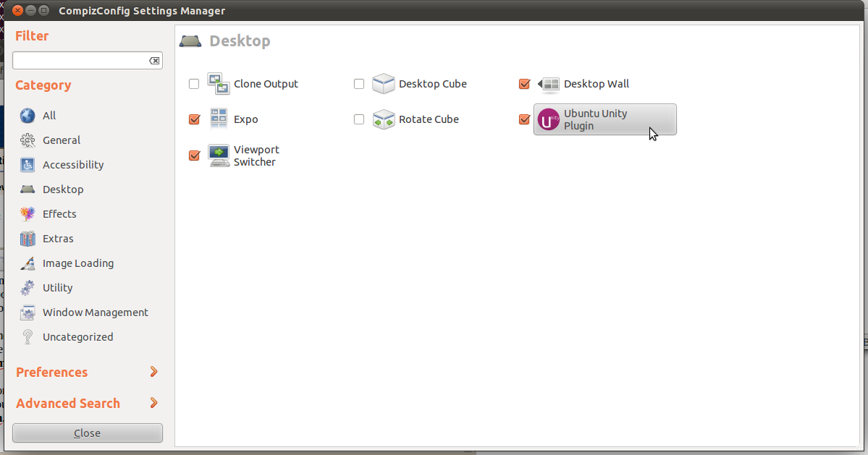Screen dimensions: 868x455
Task: Select the All category label
Action: pyautogui.click(x=49, y=116)
